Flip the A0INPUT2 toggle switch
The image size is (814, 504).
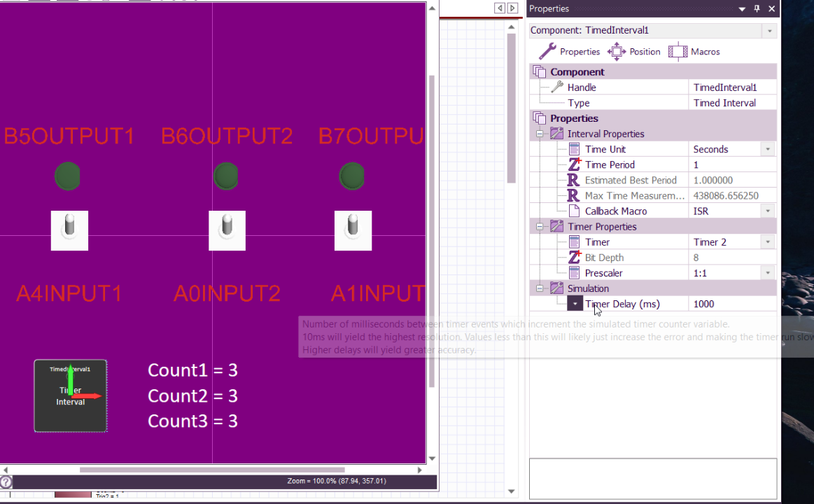(x=227, y=230)
